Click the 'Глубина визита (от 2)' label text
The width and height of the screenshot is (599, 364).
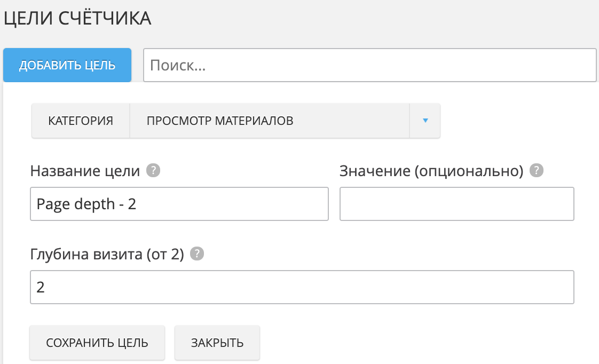[x=107, y=255]
